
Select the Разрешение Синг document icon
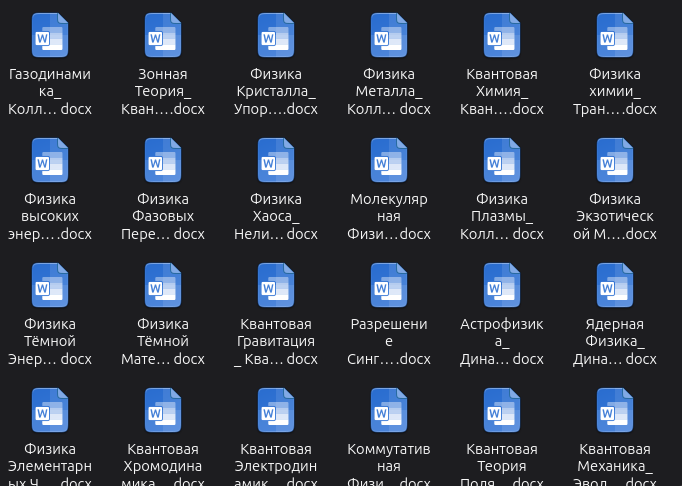point(389,285)
